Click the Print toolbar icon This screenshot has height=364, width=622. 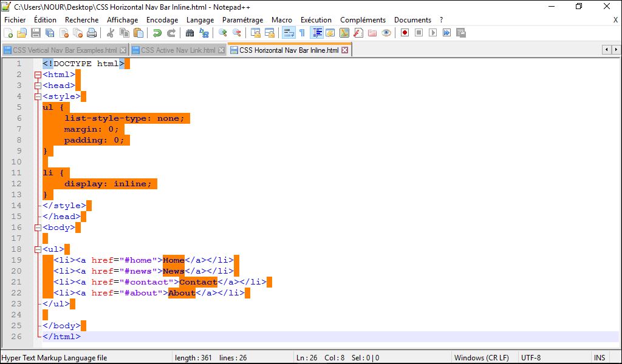coord(91,33)
